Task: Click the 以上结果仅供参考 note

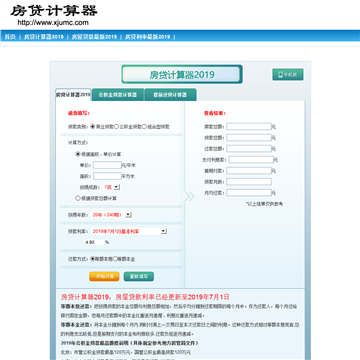Action: 264,203
